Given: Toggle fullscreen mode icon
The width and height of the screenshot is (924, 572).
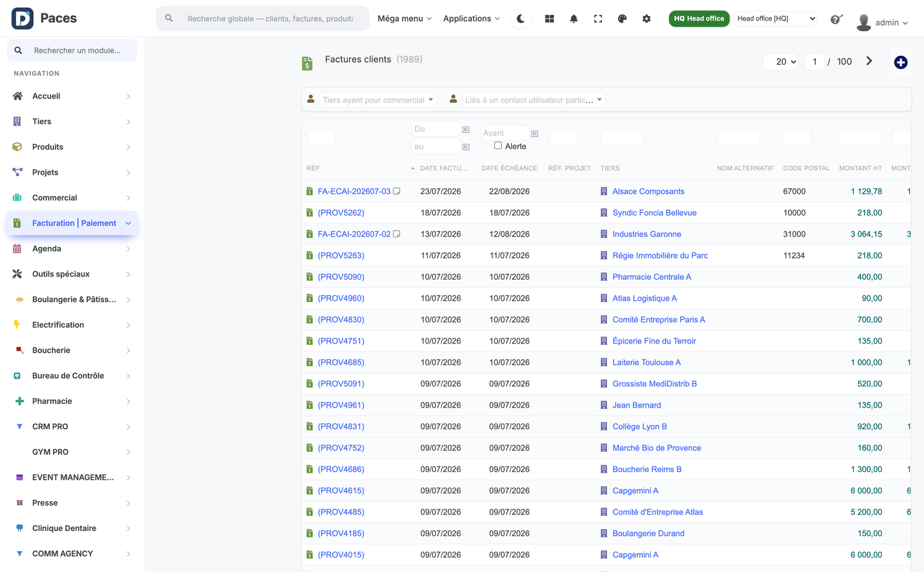Looking at the screenshot, I should (598, 19).
